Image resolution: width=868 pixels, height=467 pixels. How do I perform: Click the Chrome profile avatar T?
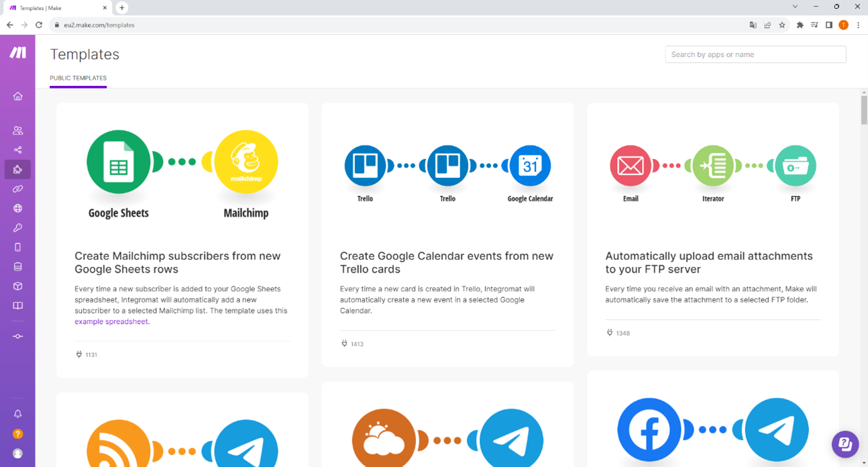coord(844,25)
